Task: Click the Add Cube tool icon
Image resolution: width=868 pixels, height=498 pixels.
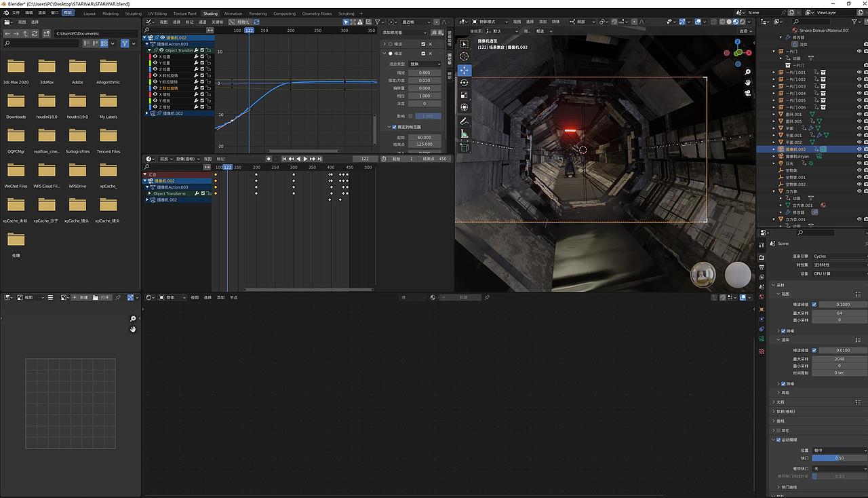Action: coord(465,147)
